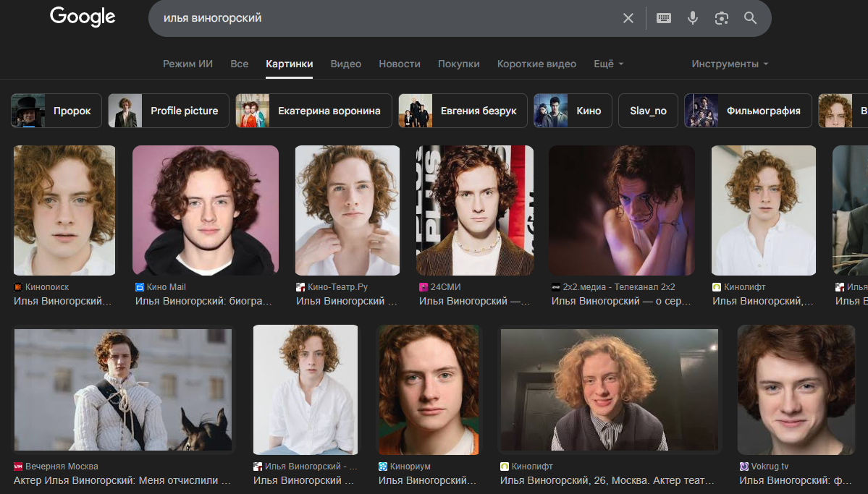Open the Кинориум portrait thumbnail
The image size is (868, 494).
[x=429, y=389]
